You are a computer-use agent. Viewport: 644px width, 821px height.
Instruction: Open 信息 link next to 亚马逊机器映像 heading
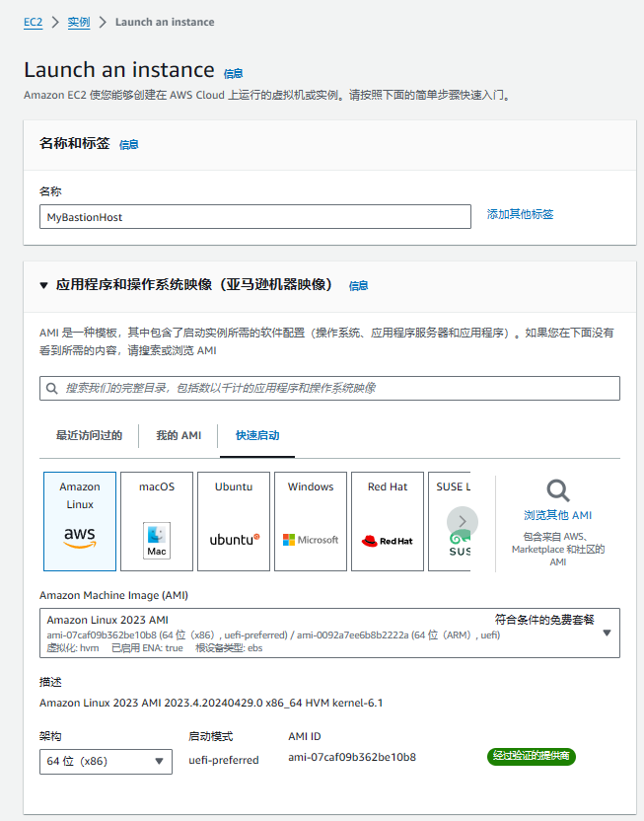pyautogui.click(x=358, y=286)
